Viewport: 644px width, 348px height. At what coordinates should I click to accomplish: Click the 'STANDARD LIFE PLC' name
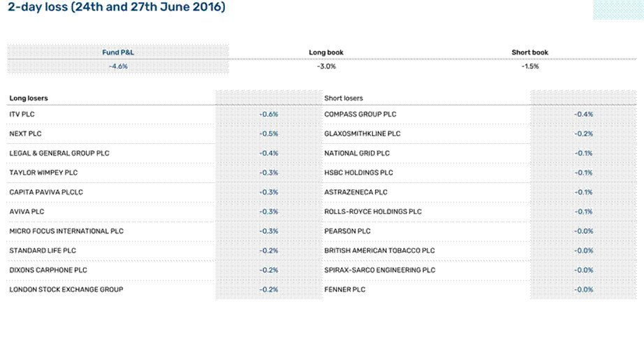pos(43,250)
